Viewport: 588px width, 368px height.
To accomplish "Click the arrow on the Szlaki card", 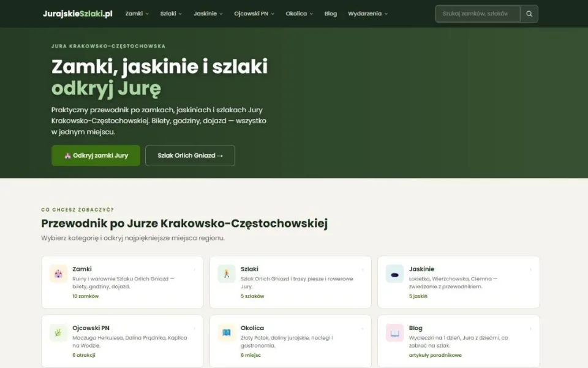I will point(362,270).
